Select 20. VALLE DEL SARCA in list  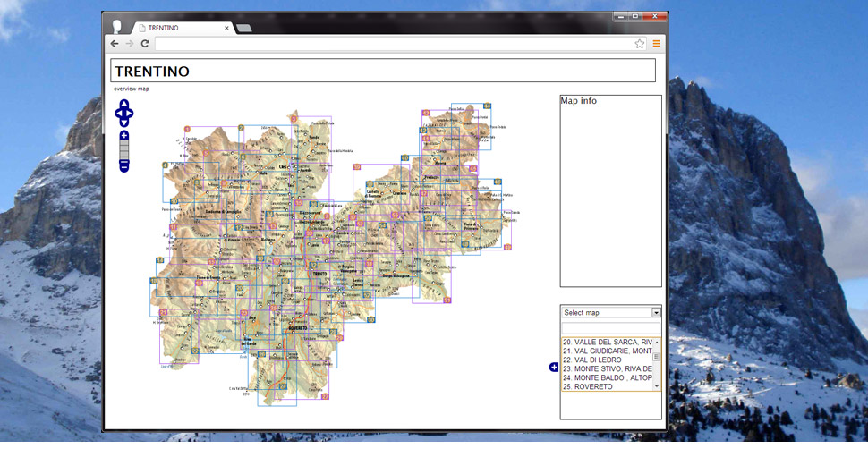point(608,342)
